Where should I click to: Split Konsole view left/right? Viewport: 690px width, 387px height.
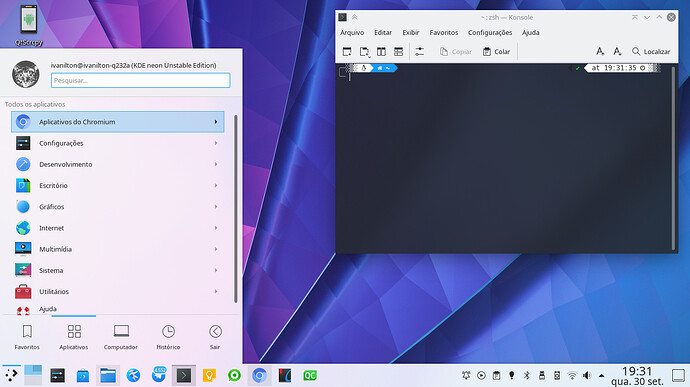click(x=381, y=52)
